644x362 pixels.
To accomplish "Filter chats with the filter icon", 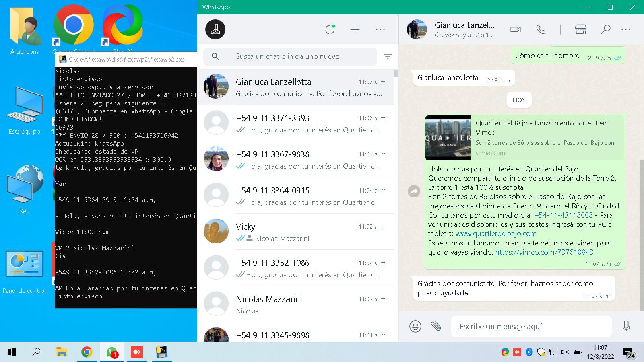I will pyautogui.click(x=388, y=57).
